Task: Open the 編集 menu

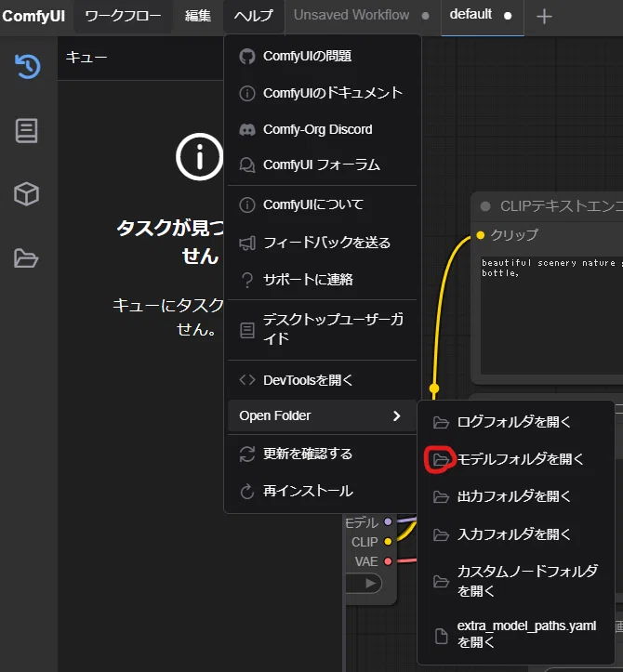Action: (198, 16)
